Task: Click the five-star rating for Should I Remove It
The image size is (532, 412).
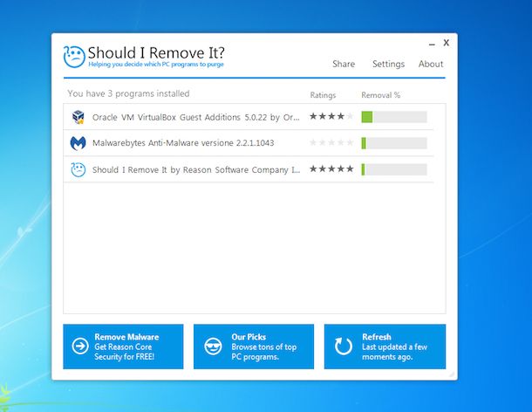Action: point(331,168)
